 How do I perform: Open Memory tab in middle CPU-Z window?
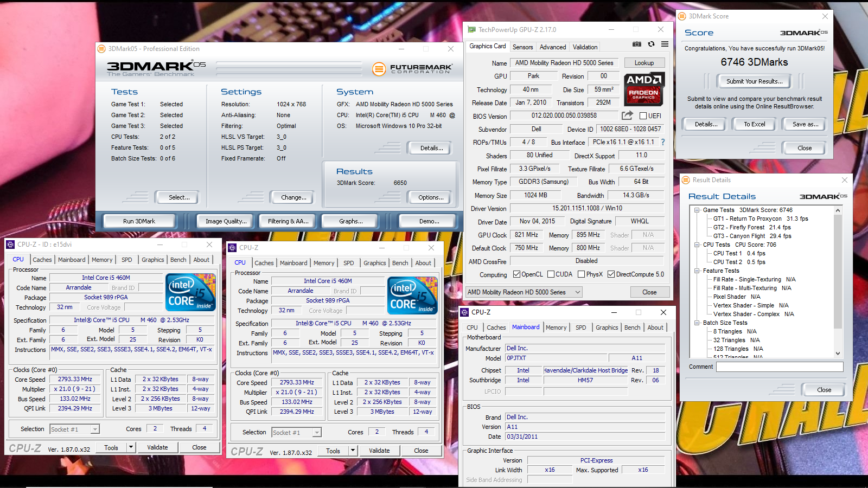pos(324,263)
